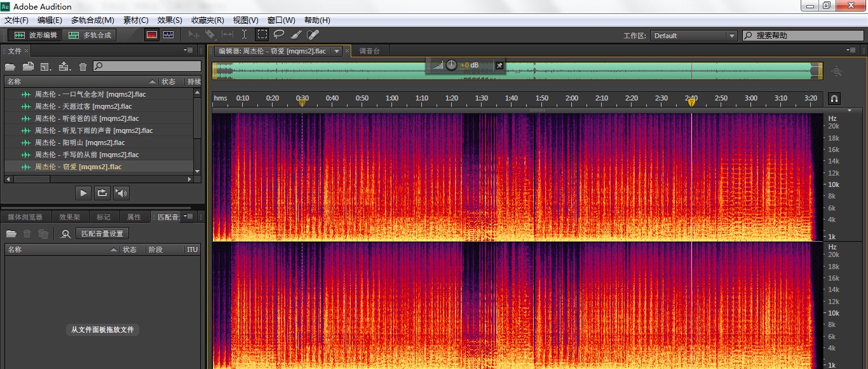The height and width of the screenshot is (369, 868).
Task: Open file icon in Files panel
Action: pos(10,66)
